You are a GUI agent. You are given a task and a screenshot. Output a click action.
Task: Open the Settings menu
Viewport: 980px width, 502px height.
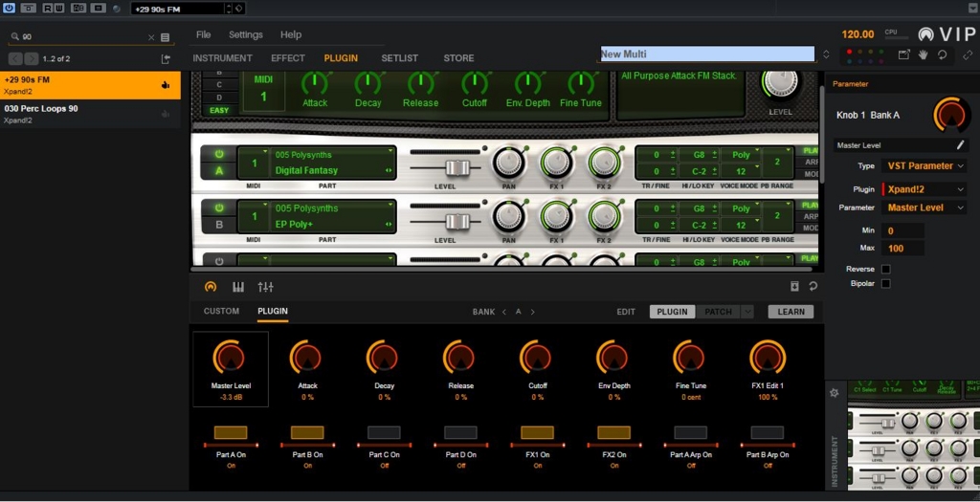click(x=246, y=35)
